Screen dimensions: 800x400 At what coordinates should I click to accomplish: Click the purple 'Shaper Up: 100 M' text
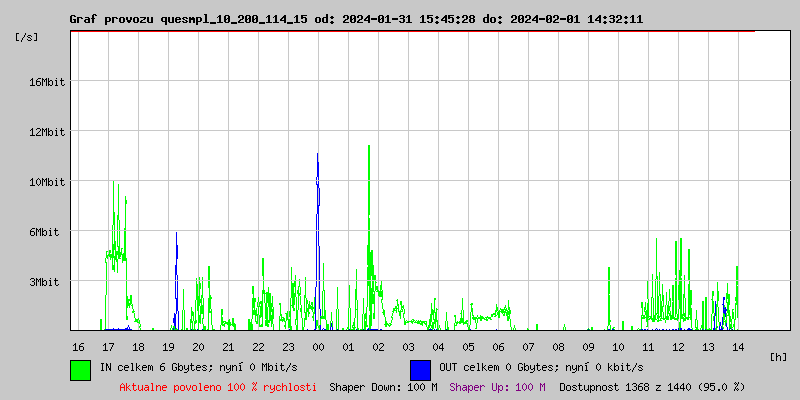coord(497,387)
